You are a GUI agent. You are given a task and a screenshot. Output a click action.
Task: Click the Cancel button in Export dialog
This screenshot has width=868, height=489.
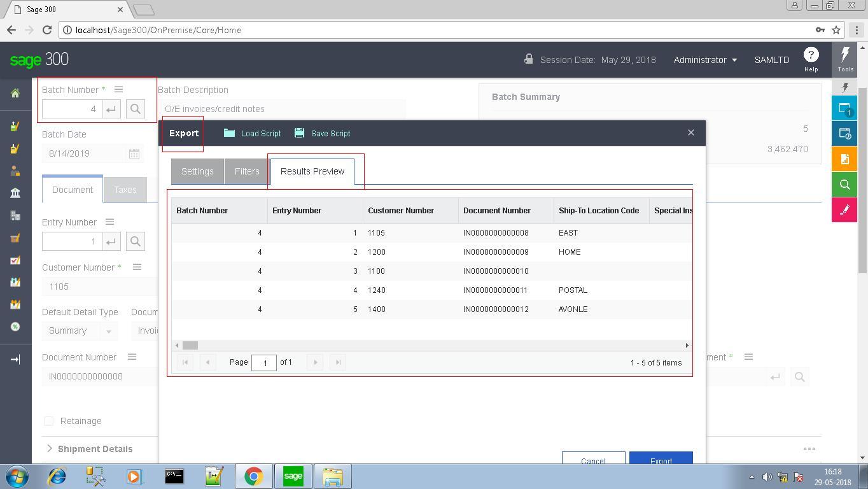tap(593, 459)
